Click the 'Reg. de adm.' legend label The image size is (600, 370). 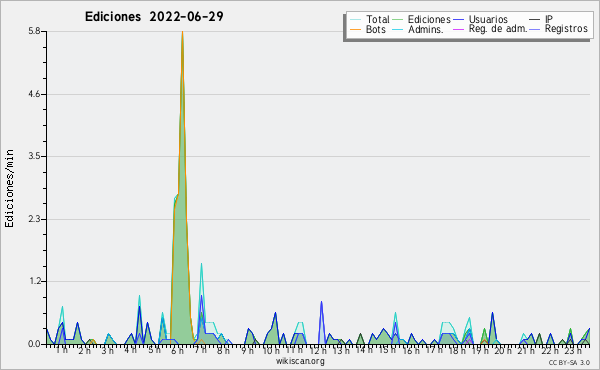click(498, 29)
